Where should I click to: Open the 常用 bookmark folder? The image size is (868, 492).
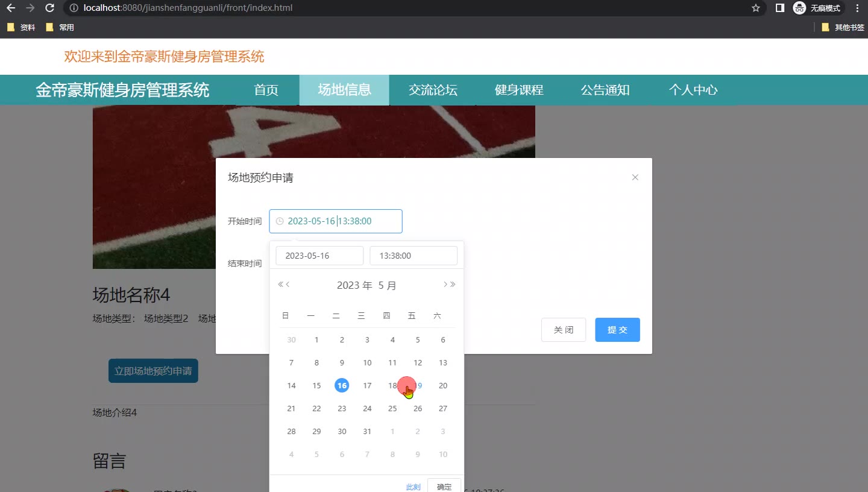click(60, 27)
